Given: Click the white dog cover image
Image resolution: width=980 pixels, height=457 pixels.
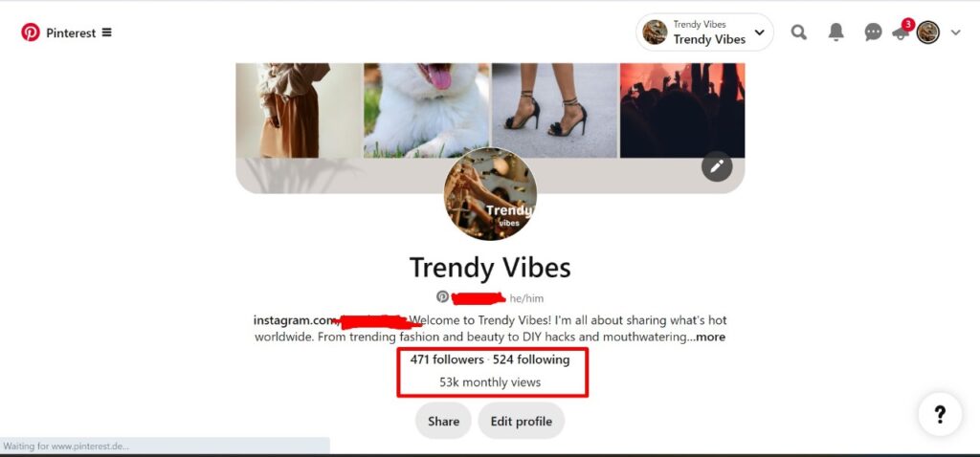Looking at the screenshot, I should 426,110.
